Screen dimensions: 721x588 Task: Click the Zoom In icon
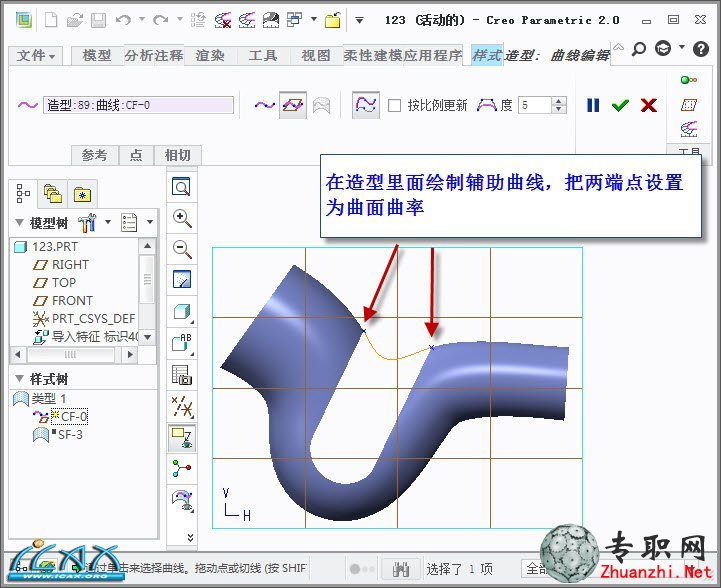click(x=182, y=218)
